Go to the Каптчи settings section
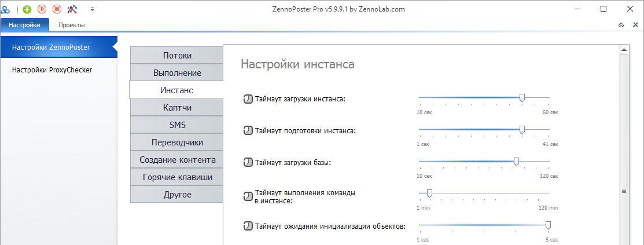 [177, 107]
